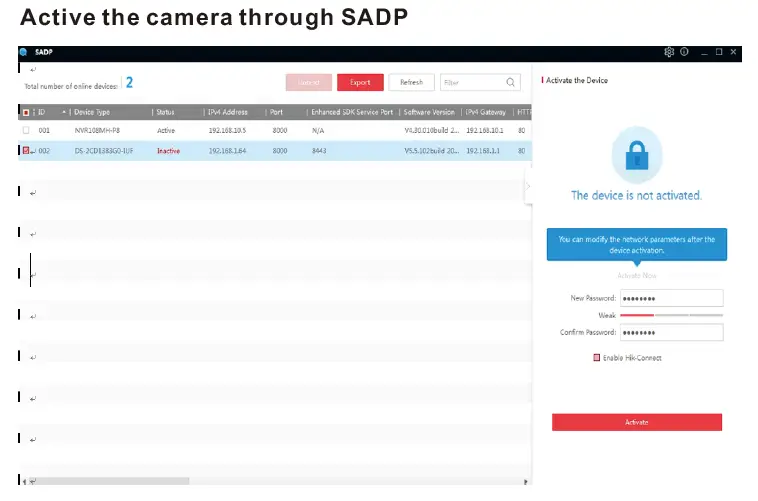Click the Active status cell
This screenshot has width=758, height=501.
tap(166, 131)
